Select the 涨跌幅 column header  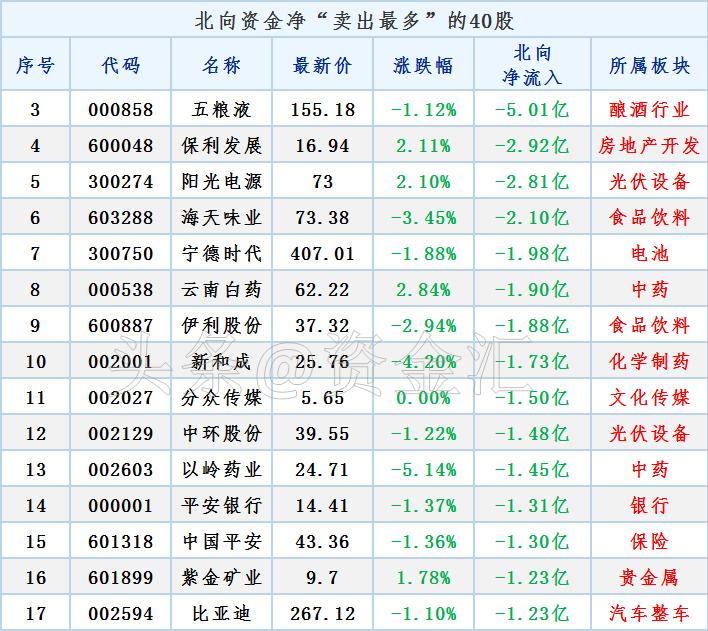coord(423,65)
